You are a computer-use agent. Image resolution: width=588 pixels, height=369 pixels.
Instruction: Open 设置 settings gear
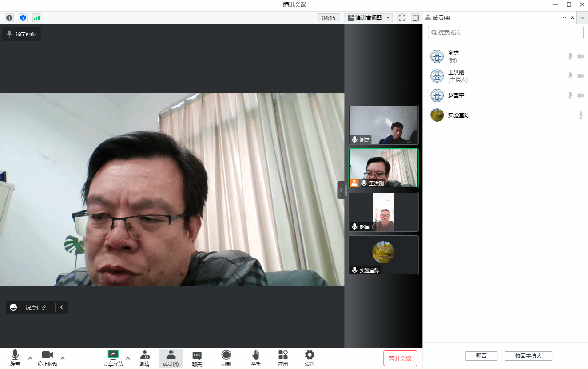310,358
